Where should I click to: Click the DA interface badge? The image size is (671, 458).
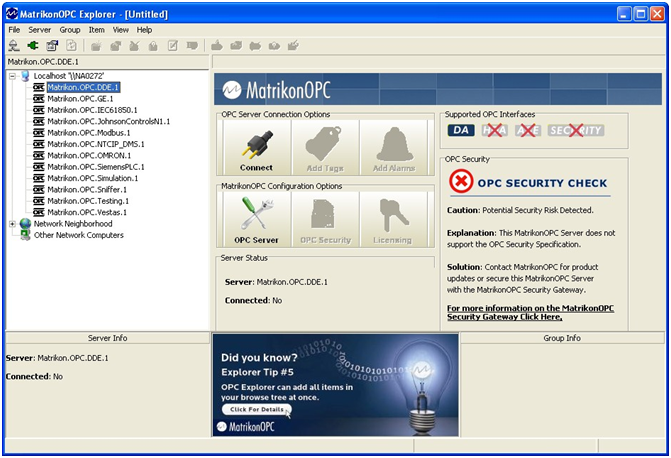tap(461, 130)
